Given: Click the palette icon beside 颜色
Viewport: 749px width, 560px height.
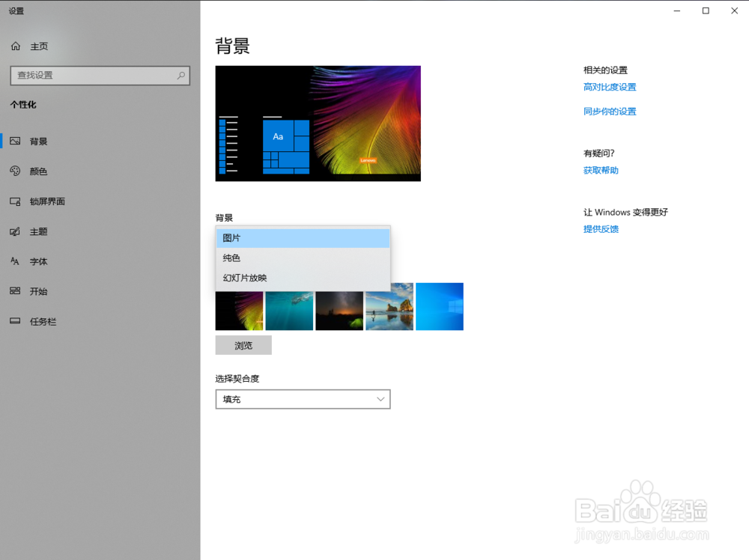Looking at the screenshot, I should [15, 171].
